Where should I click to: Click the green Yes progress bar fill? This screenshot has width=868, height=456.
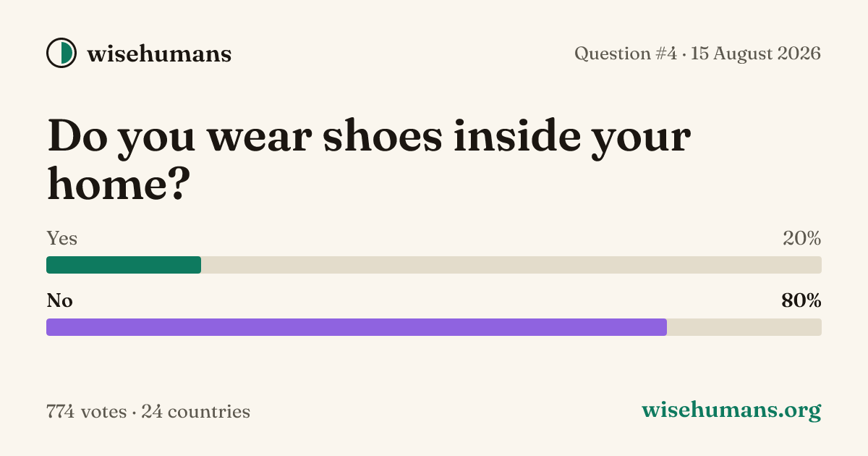pos(124,265)
